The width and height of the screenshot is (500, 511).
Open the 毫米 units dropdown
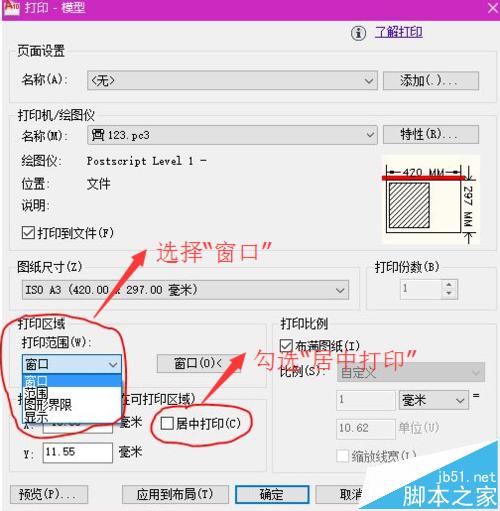[x=434, y=400]
